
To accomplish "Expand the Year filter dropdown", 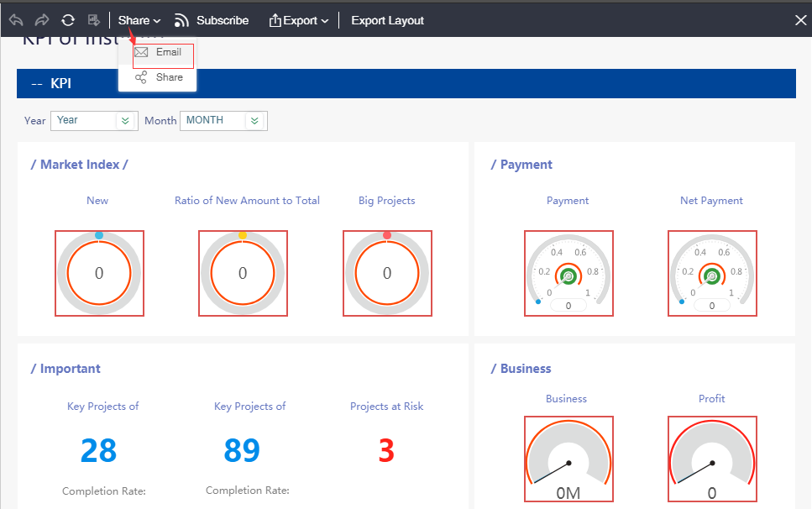I will click(125, 121).
